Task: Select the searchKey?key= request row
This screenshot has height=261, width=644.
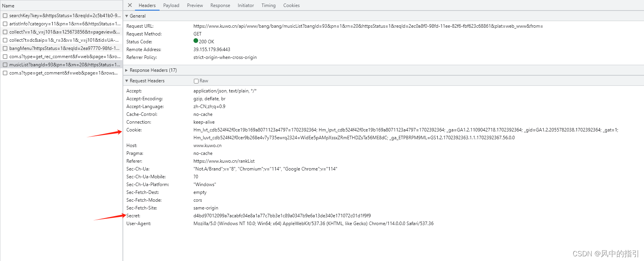Action: coord(62,16)
